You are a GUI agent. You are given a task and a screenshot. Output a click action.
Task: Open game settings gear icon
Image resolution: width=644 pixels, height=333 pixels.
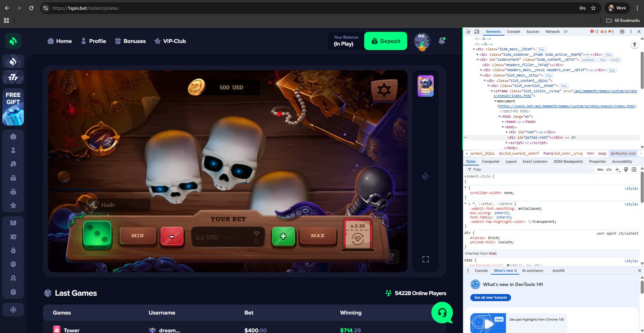384,90
